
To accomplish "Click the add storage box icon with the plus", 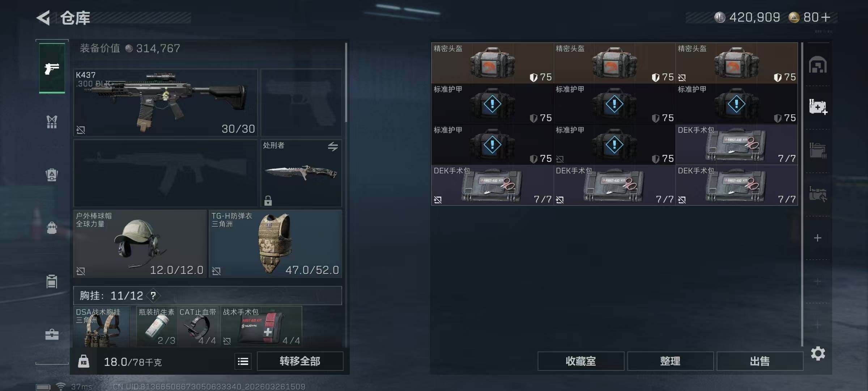I will click(x=818, y=107).
